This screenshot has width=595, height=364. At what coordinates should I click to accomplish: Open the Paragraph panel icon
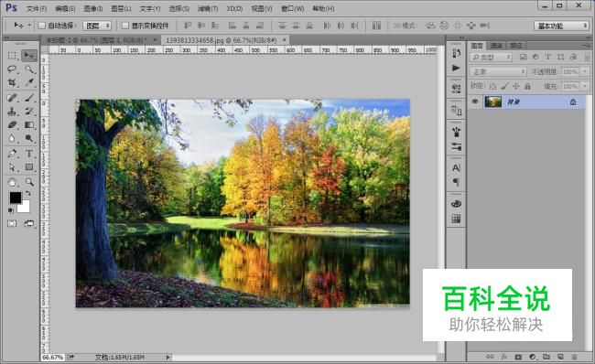point(456,182)
